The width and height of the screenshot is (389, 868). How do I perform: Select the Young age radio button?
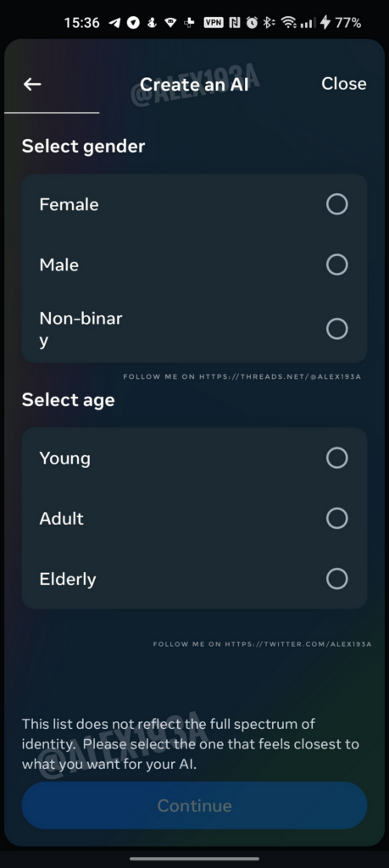(x=336, y=459)
